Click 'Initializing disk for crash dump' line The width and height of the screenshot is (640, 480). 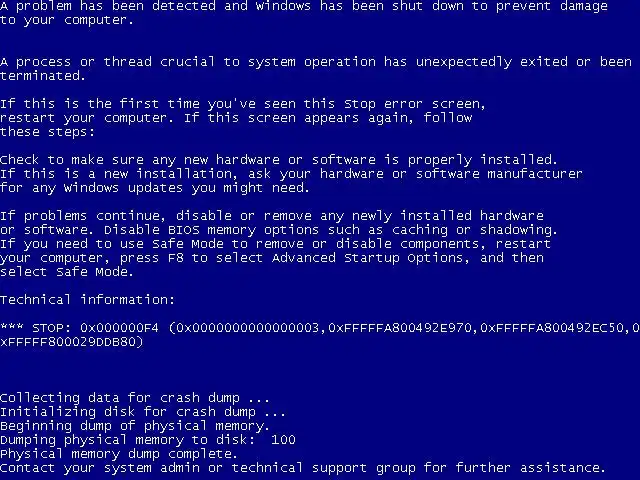(x=142, y=412)
